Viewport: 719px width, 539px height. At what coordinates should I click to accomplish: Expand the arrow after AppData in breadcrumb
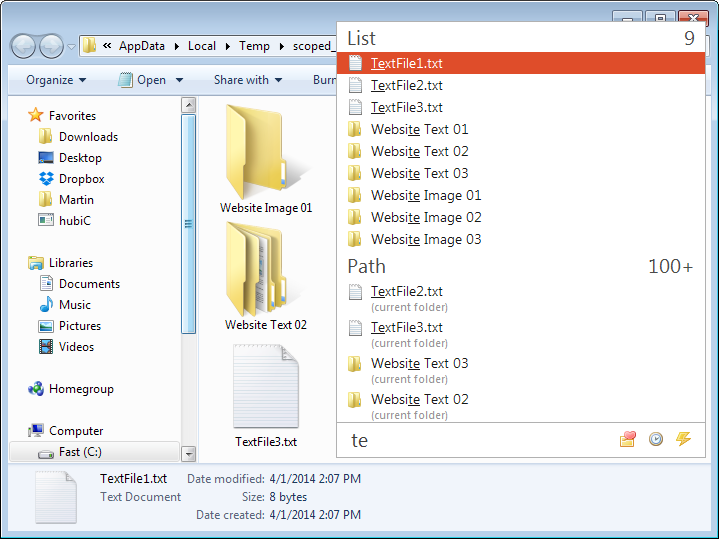click(x=177, y=46)
